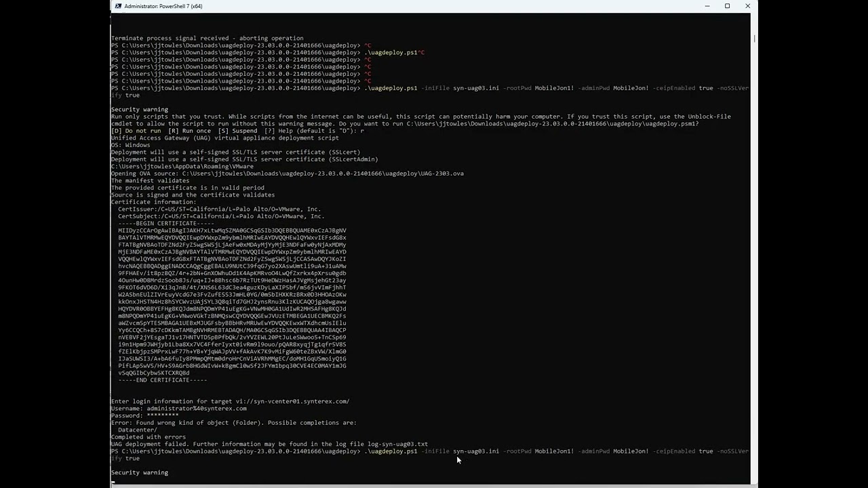This screenshot has width=868, height=488.
Task: Click '-----BEGIN CERTIFICATE-----' line
Action: tap(166, 223)
